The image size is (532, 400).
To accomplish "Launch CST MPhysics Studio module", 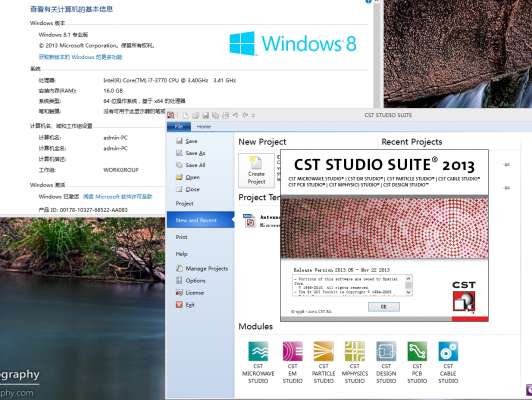I will 355,362.
